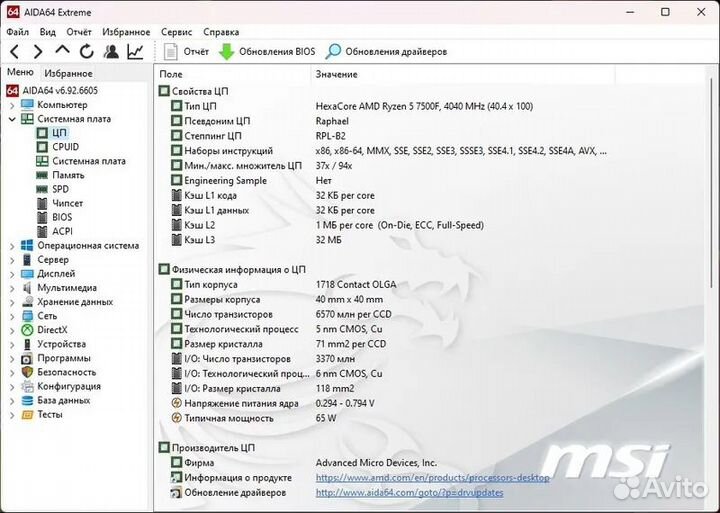
Task: Click the Тесты icon in tree
Action: [x=28, y=415]
